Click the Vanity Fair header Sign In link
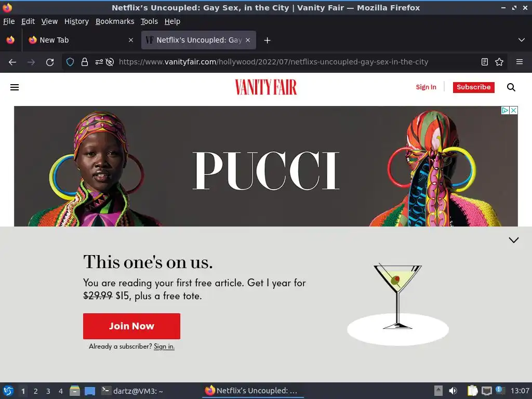The height and width of the screenshot is (399, 532). coord(426,87)
